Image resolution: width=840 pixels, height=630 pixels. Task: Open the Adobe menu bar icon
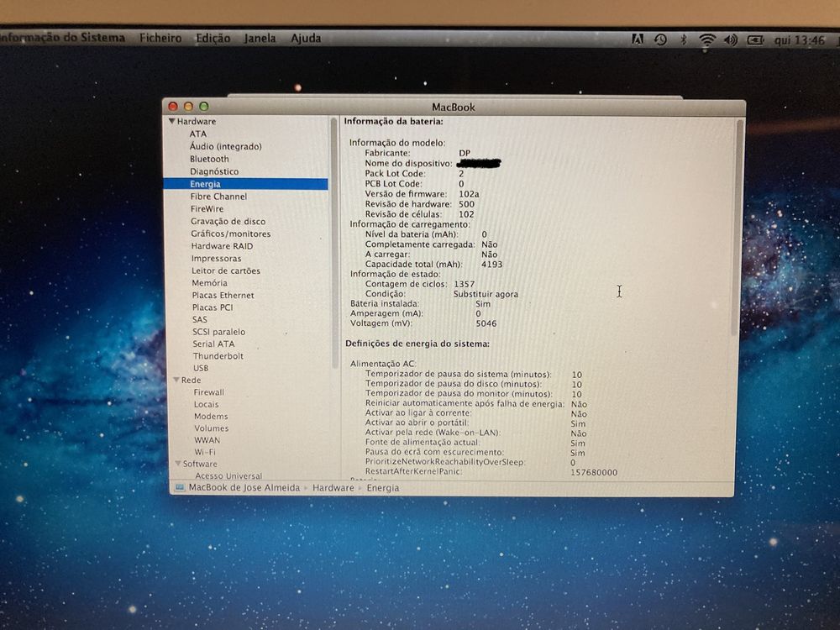(x=637, y=39)
